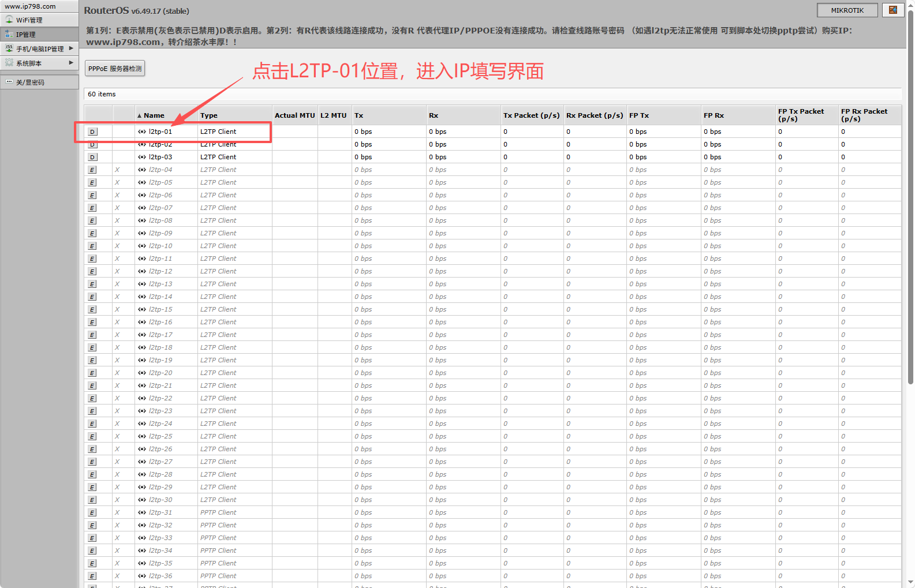Click the interface icon of l2tp-26
This screenshot has width=915, height=588.
click(142, 449)
